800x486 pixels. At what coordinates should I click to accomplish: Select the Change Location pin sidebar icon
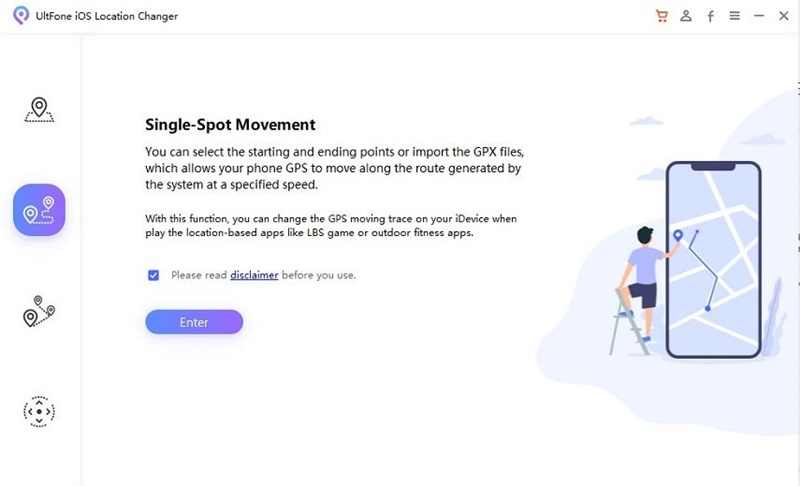(x=39, y=109)
